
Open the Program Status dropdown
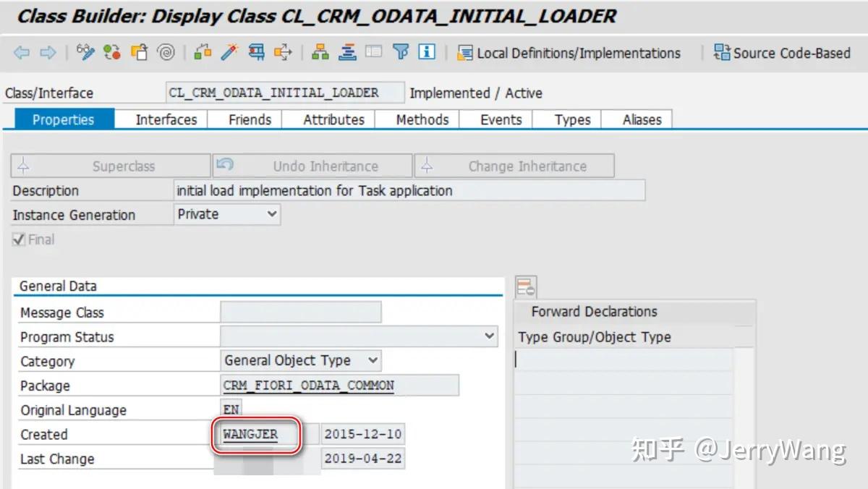tap(489, 336)
